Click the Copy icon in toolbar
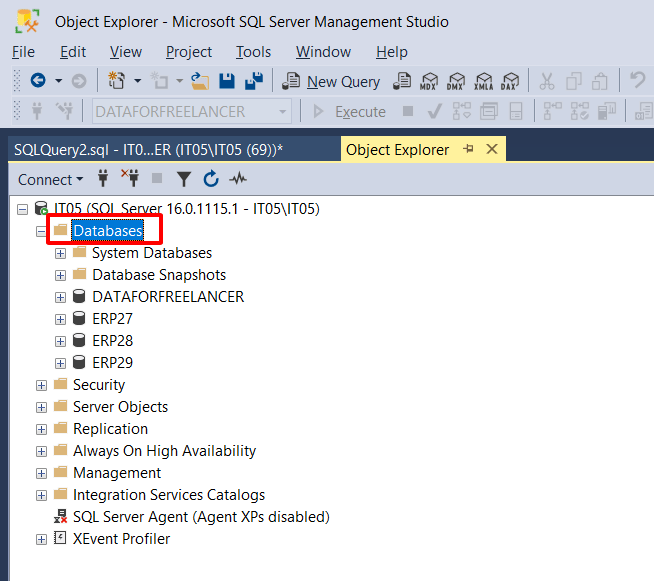This screenshot has width=654, height=581. point(574,81)
